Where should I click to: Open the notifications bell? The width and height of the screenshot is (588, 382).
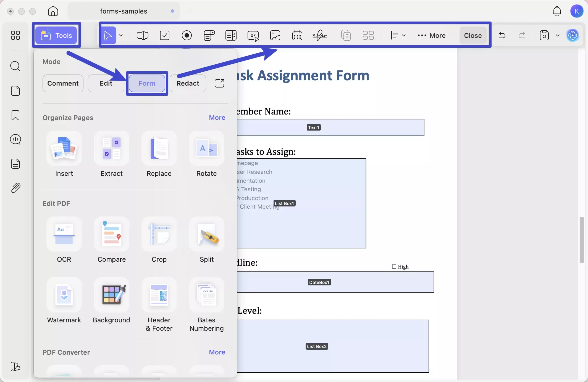tap(557, 11)
